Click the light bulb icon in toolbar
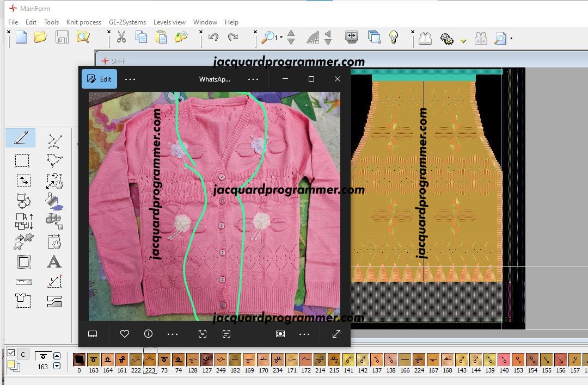This screenshot has height=385, width=588. click(394, 37)
